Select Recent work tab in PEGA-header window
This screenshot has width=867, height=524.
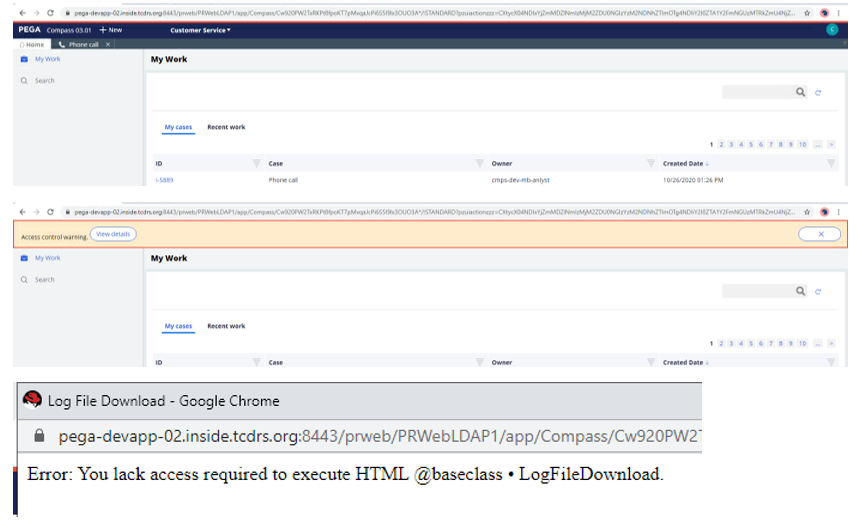226,127
